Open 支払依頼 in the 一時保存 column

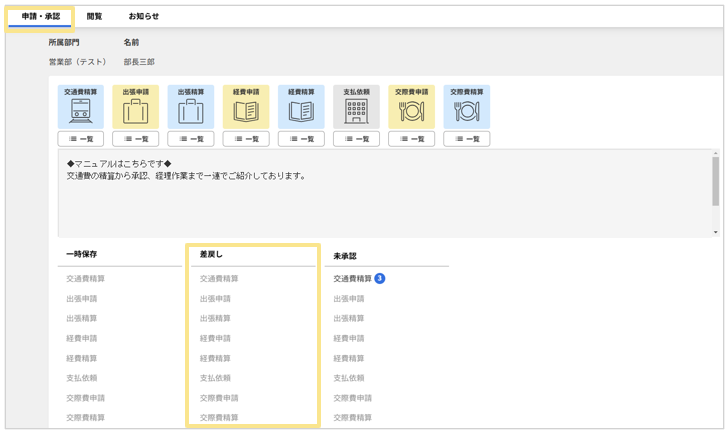coord(82,378)
